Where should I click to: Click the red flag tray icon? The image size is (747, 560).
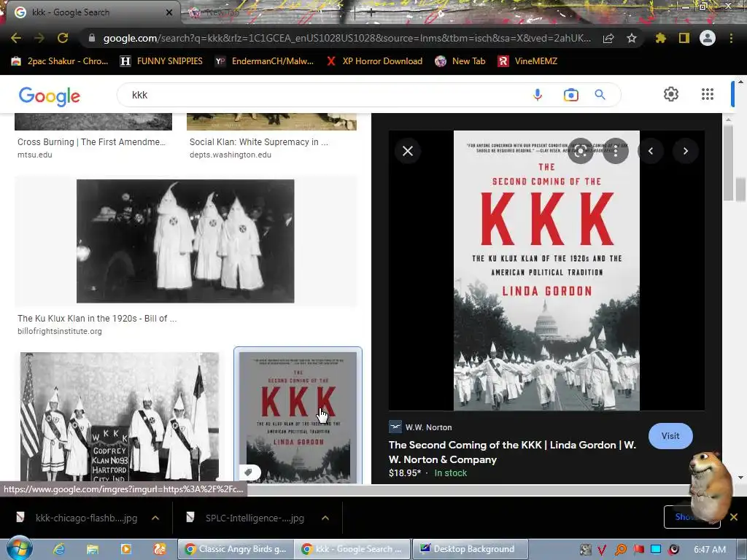tap(639, 550)
